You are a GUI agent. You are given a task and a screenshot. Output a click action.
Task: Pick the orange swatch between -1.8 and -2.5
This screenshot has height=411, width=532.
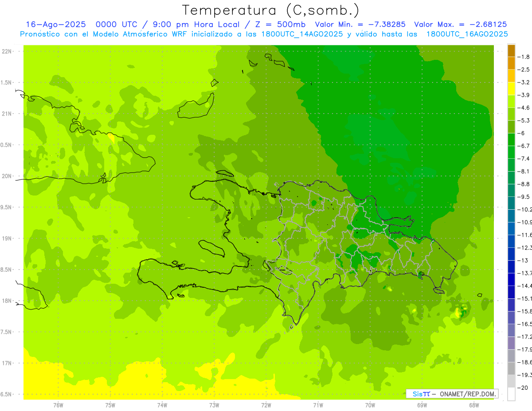(x=511, y=63)
